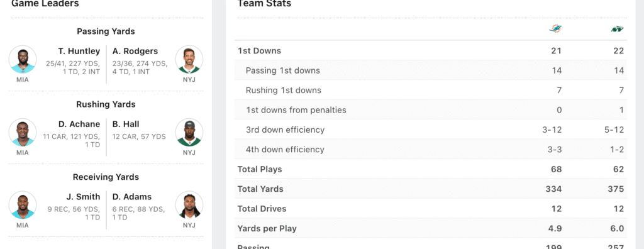Click the Total Yards stat row
Image resolution: width=644 pixels, height=249 pixels.
pyautogui.click(x=431, y=189)
